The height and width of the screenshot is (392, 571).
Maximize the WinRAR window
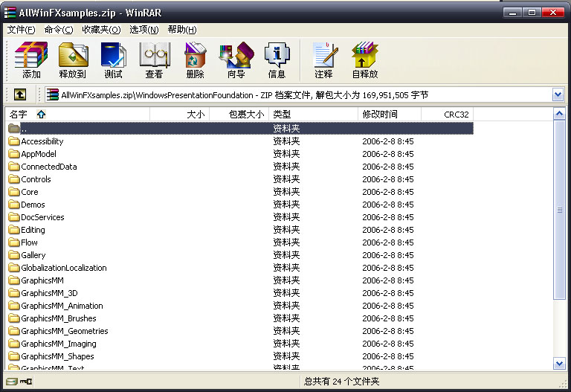coord(532,13)
